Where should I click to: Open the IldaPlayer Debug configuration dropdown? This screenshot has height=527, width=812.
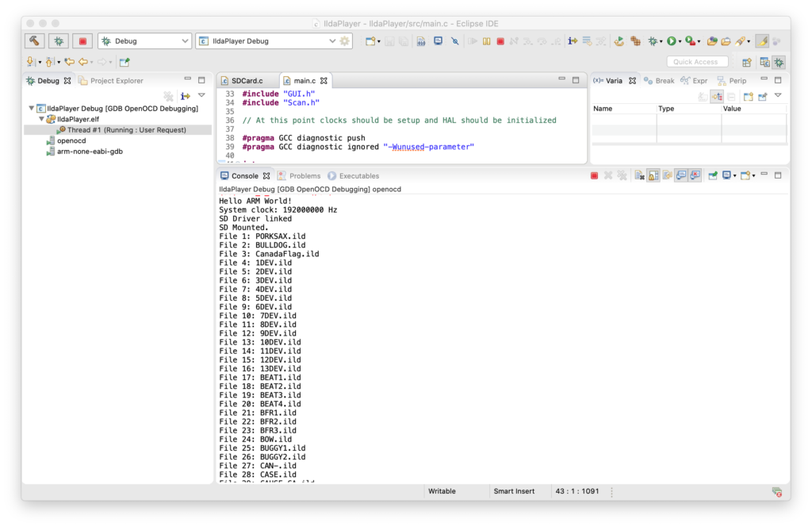[x=266, y=41]
